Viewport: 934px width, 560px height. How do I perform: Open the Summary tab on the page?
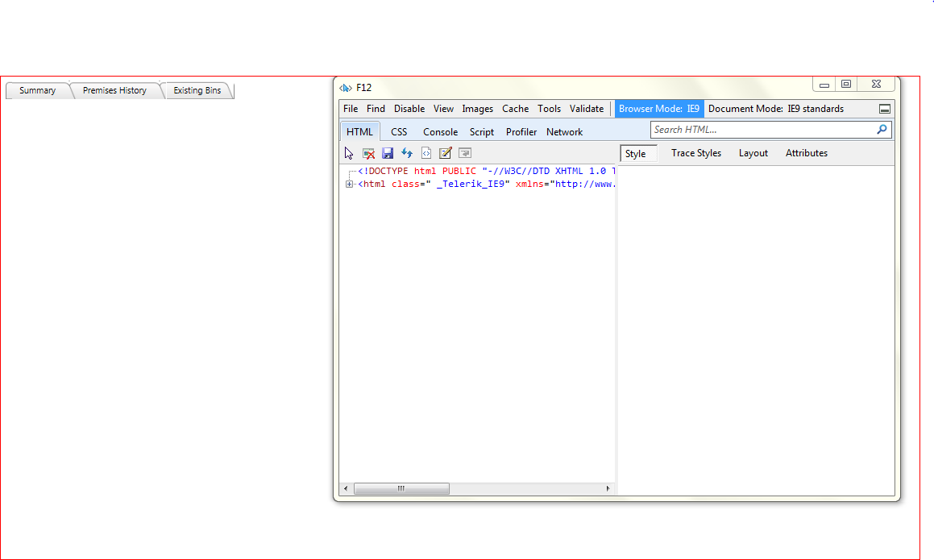tap(38, 90)
